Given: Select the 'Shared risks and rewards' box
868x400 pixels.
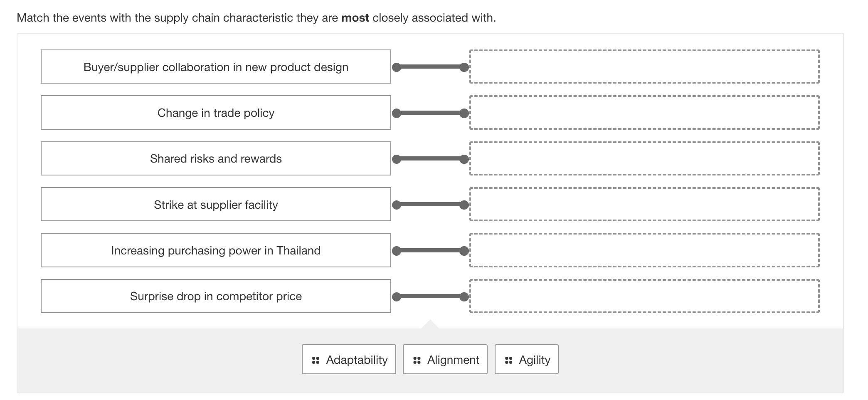Looking at the screenshot, I should coord(216,158).
